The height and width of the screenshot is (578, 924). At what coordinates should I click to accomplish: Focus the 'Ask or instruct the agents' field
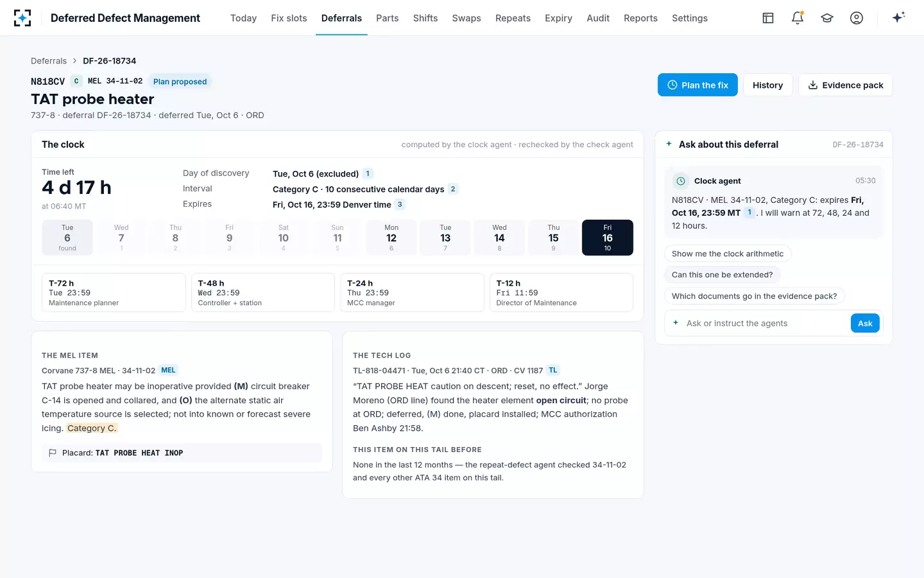click(x=766, y=323)
